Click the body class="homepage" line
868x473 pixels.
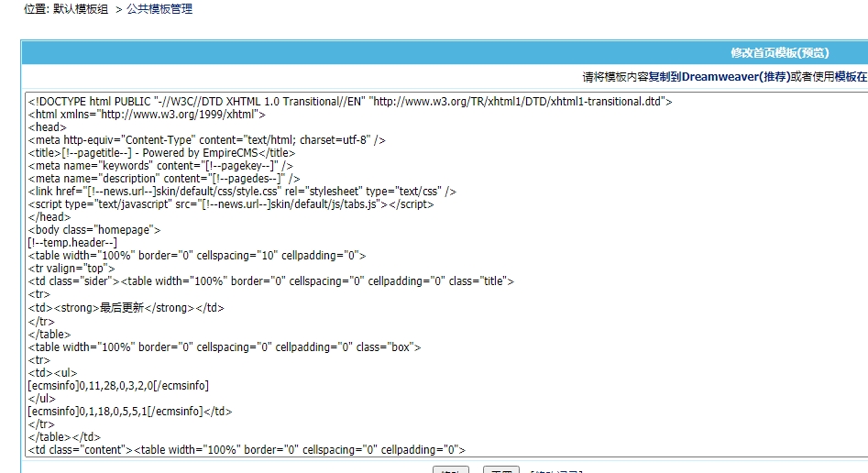94,230
